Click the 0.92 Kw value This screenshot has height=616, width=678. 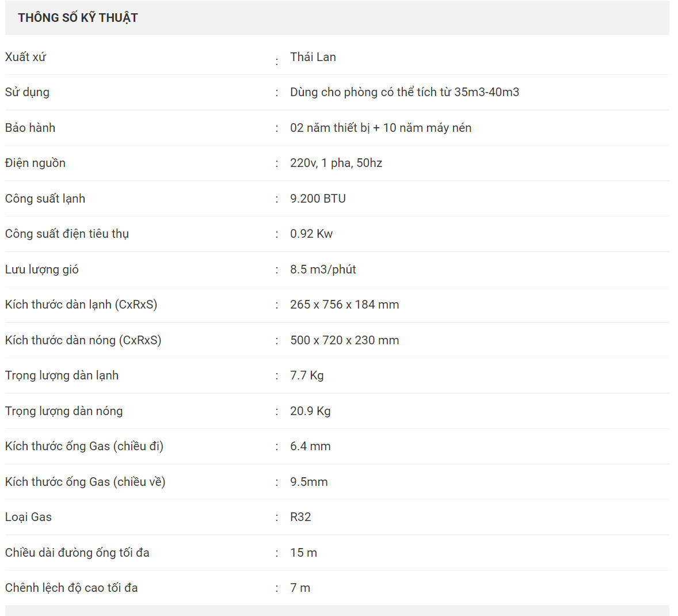coord(311,234)
